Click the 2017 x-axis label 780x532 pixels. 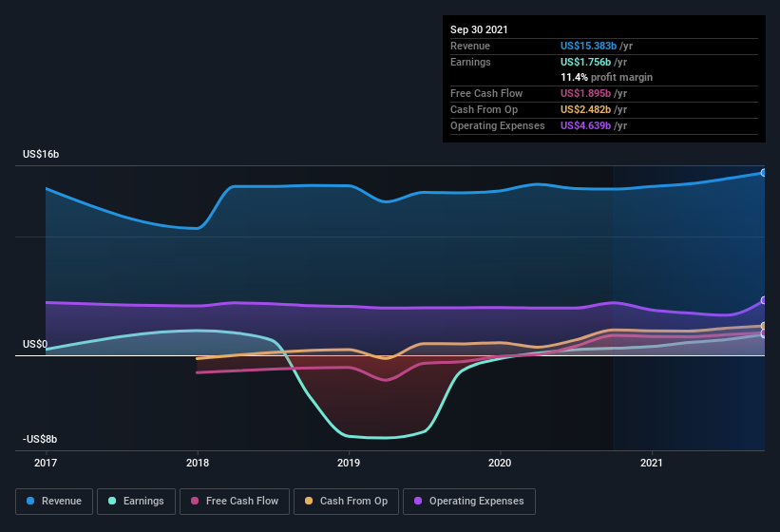(46, 463)
